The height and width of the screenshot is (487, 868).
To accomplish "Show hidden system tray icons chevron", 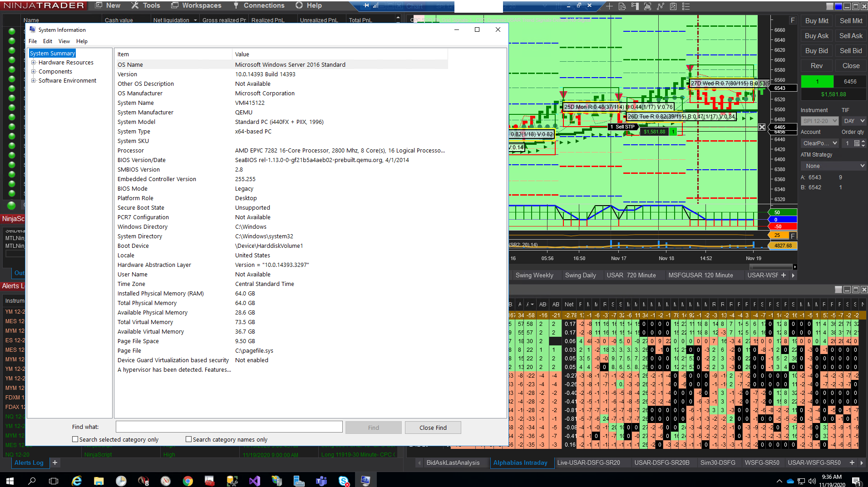I will click(779, 481).
